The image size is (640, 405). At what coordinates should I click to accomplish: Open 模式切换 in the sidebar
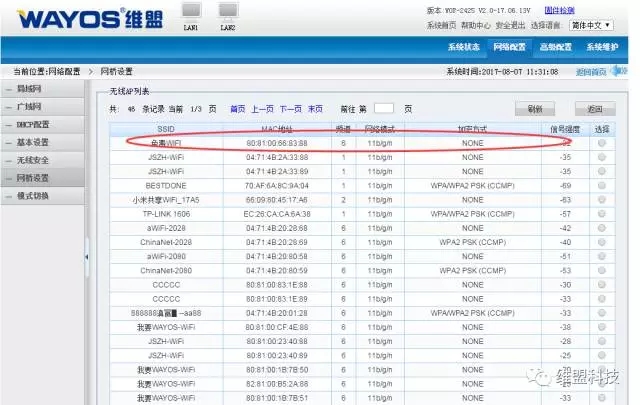coord(42,196)
